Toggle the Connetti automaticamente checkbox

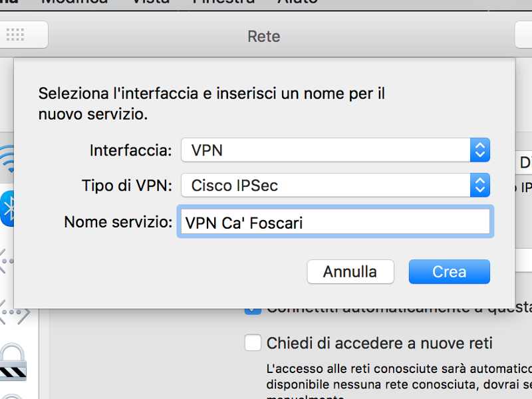click(253, 311)
